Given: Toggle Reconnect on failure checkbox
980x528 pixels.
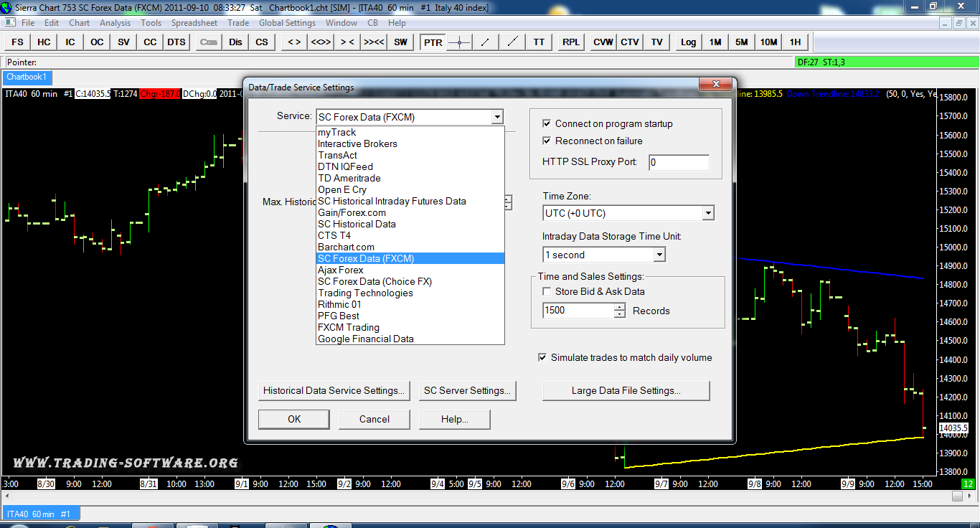Looking at the screenshot, I should 547,141.
